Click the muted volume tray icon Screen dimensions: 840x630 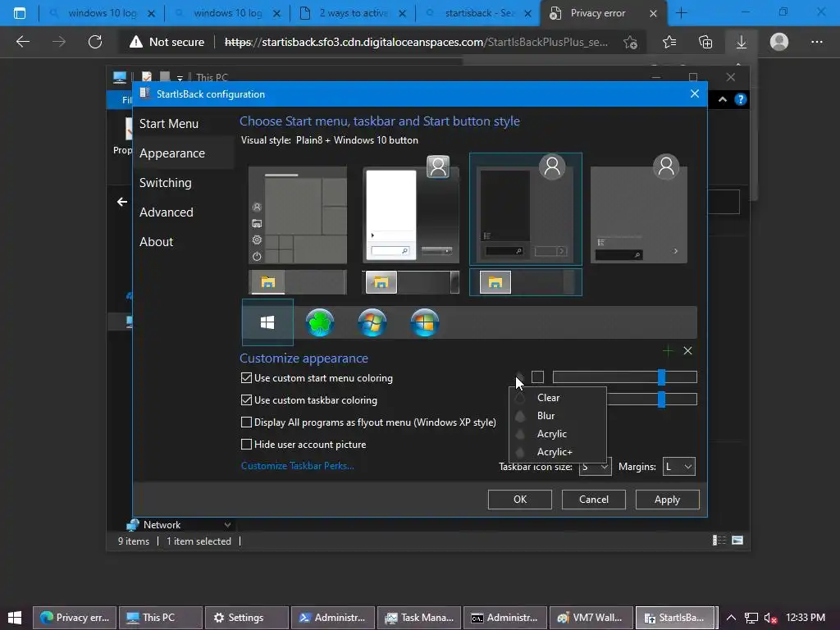pos(770,618)
